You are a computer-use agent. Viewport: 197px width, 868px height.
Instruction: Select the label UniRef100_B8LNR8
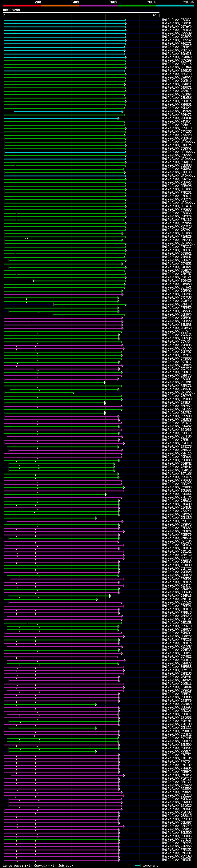[x=177, y=325]
